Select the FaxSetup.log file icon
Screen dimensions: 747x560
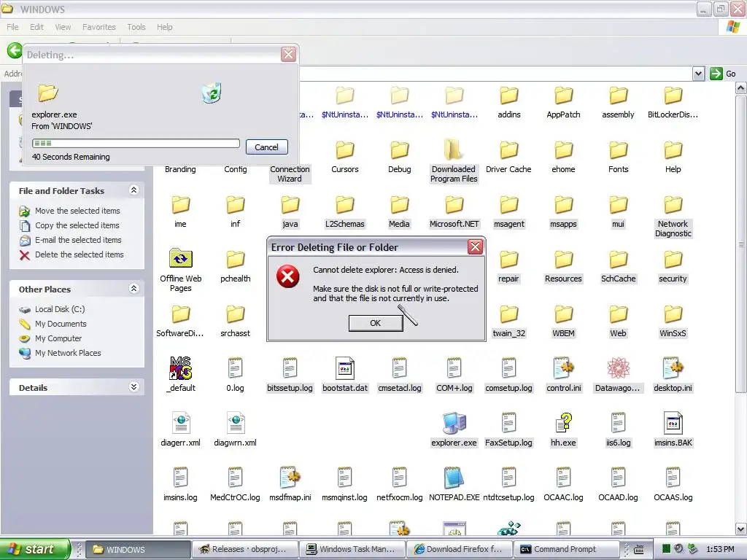[x=508, y=423]
